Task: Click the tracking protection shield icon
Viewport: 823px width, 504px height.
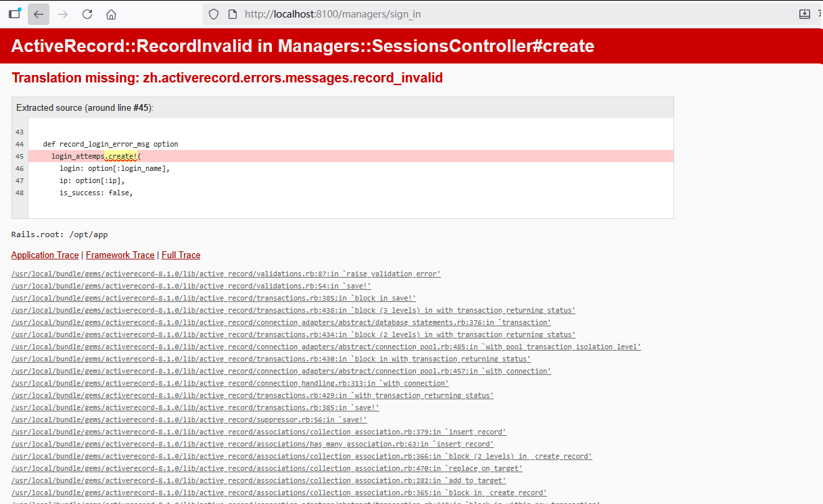Action: (214, 14)
